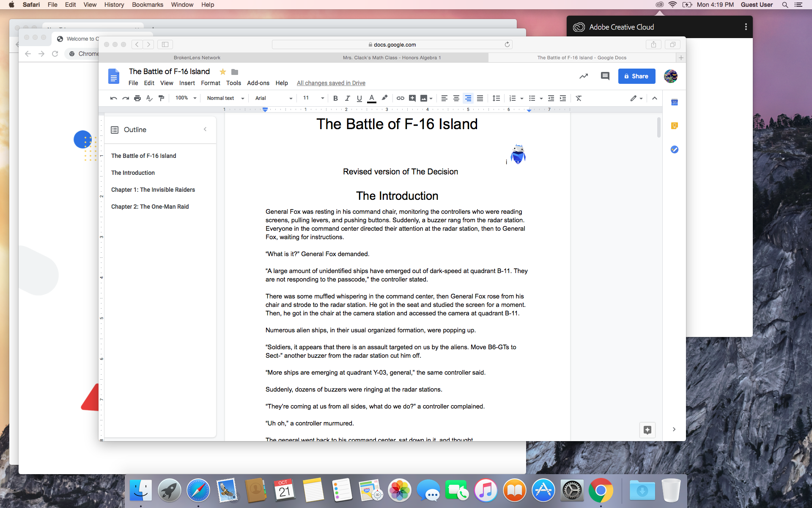
Task: Open the text color picker
Action: click(372, 98)
